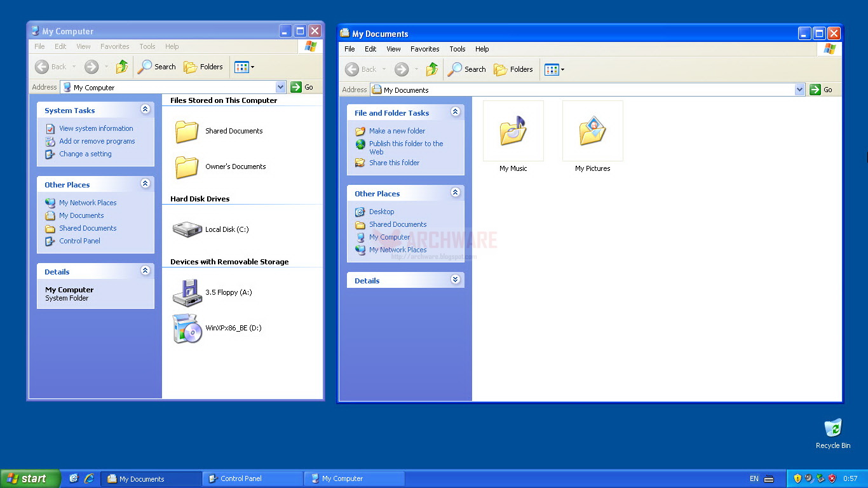
Task: Collapse Other Places panel in My Documents window
Action: point(455,193)
